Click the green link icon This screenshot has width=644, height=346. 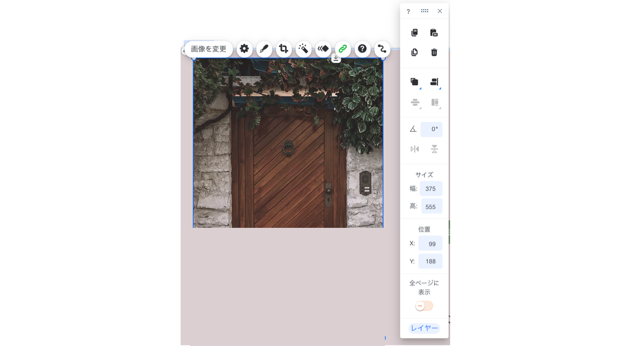[343, 49]
